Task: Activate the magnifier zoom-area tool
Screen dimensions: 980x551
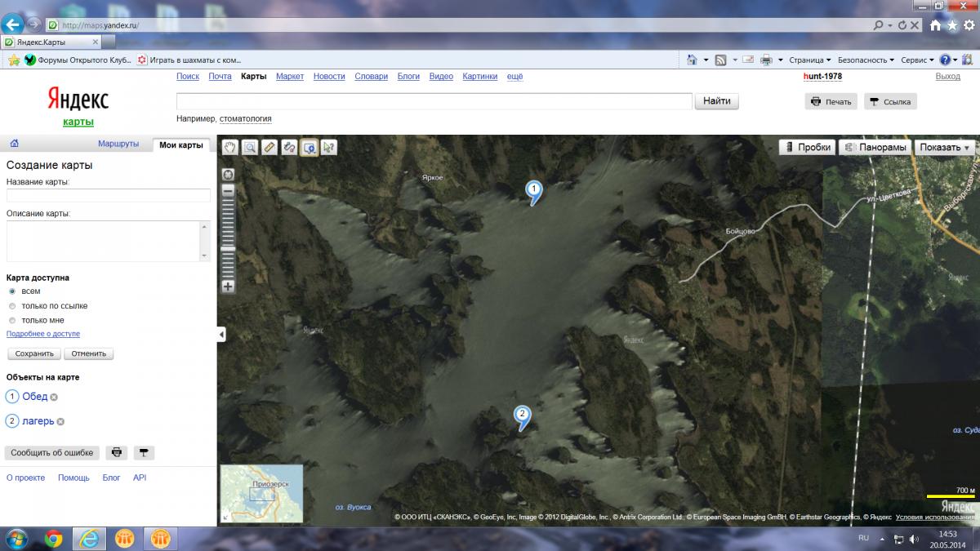Action: coord(250,148)
